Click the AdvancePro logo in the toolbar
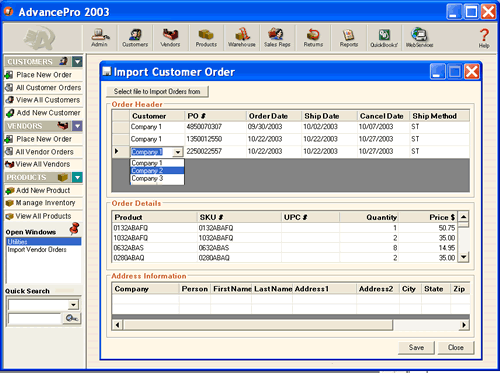 [39, 39]
